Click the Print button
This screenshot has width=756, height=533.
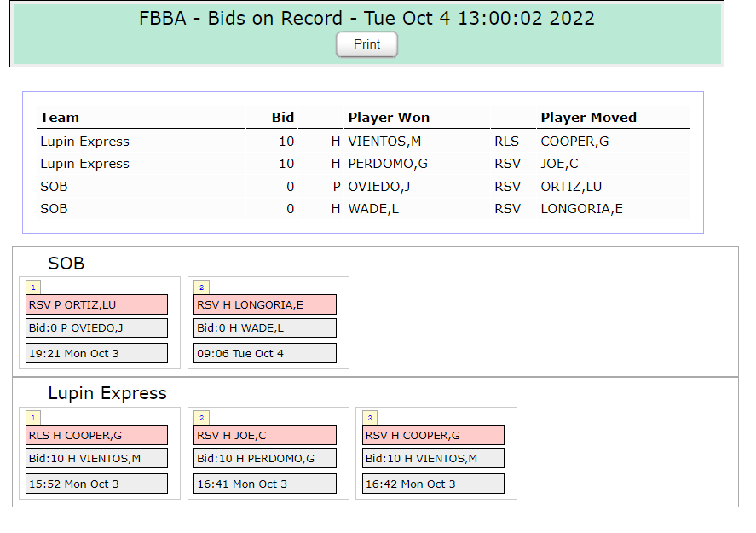click(x=366, y=44)
